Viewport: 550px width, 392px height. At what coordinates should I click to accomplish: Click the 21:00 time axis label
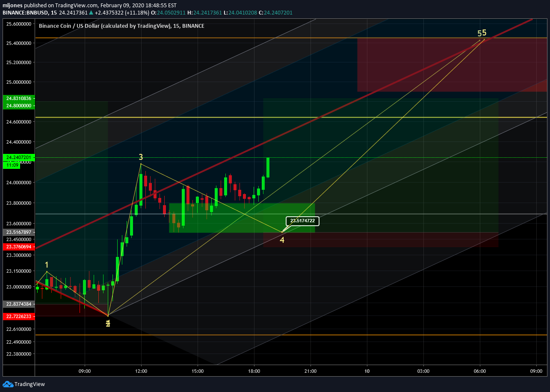click(310, 371)
